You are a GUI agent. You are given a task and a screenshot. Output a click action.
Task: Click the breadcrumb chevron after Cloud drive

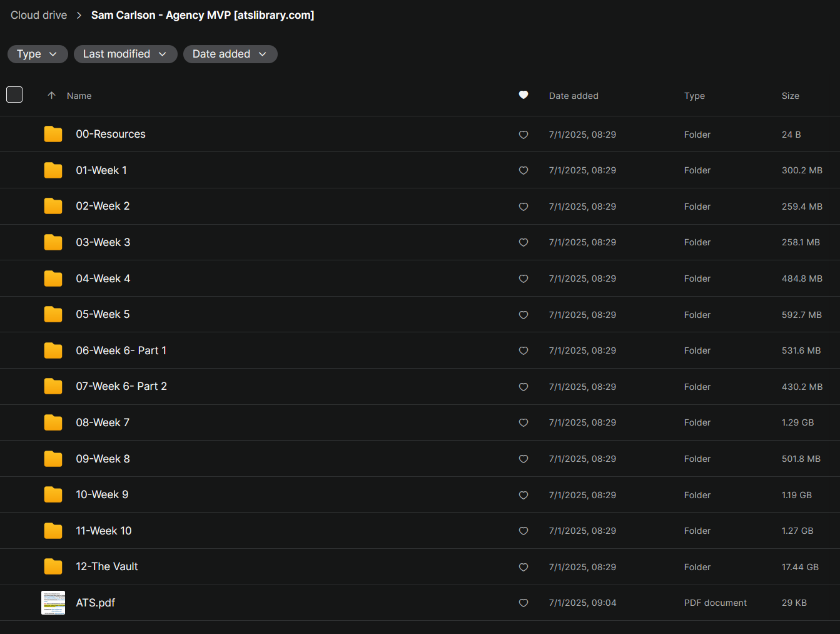click(x=79, y=15)
